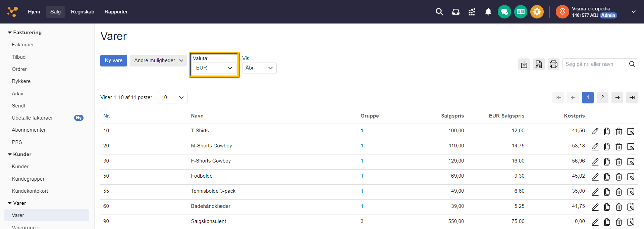Open the green chat support icon

point(504,12)
